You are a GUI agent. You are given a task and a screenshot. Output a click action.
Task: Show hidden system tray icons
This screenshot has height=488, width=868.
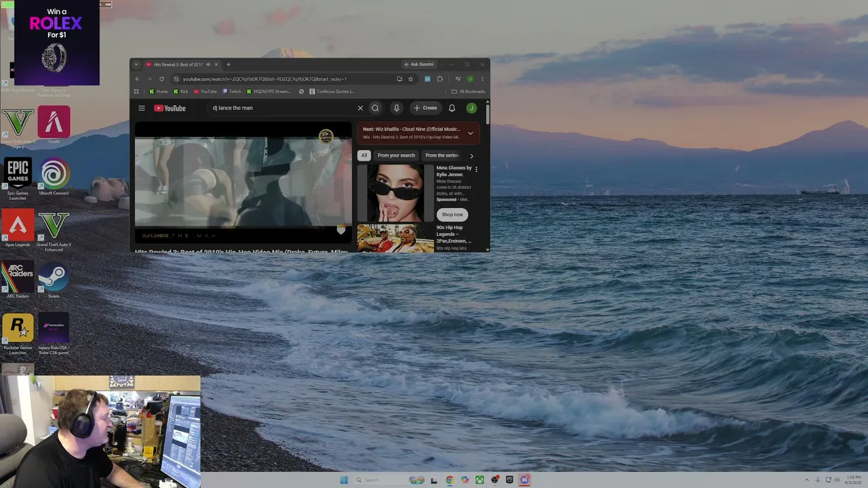tap(806, 480)
